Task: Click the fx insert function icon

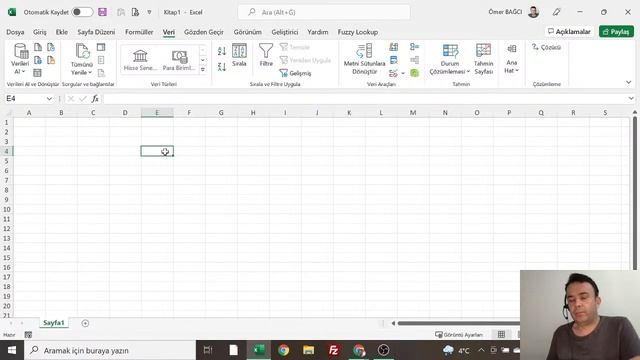Action: [95, 99]
